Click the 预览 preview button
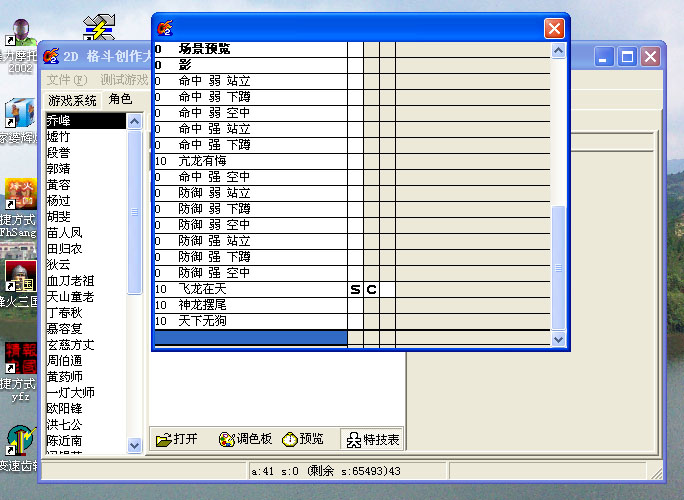Image resolution: width=684 pixels, height=500 pixels. (x=303, y=439)
